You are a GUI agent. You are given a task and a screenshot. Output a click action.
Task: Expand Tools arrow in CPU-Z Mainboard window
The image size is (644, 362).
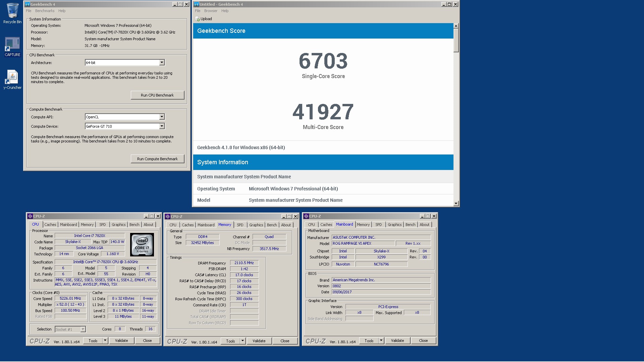click(381, 341)
